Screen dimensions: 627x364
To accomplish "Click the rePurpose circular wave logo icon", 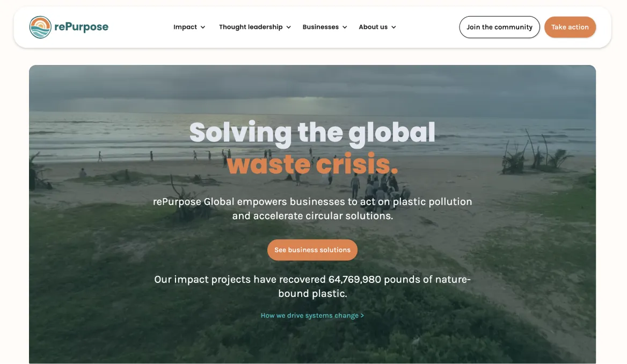I will tap(40, 27).
